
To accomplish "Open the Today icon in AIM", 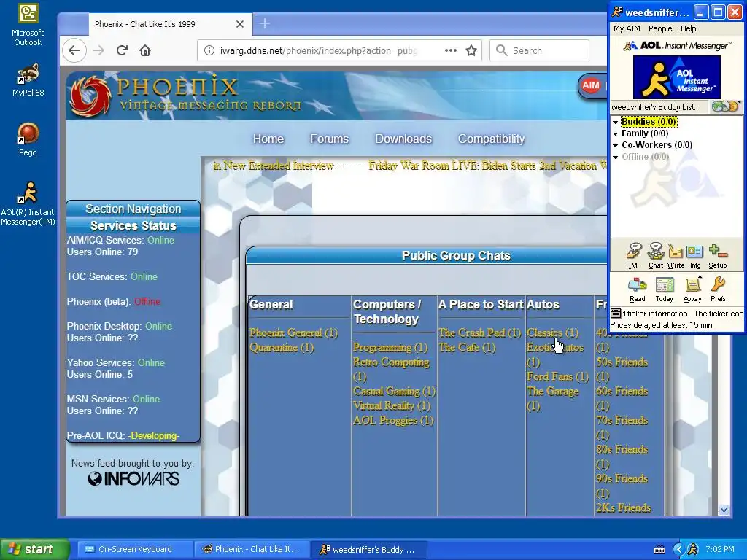I will pos(664,289).
